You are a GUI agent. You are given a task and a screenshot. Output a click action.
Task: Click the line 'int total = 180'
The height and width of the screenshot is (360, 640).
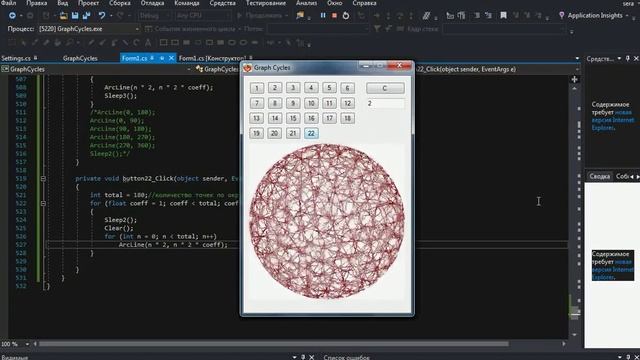point(119,195)
